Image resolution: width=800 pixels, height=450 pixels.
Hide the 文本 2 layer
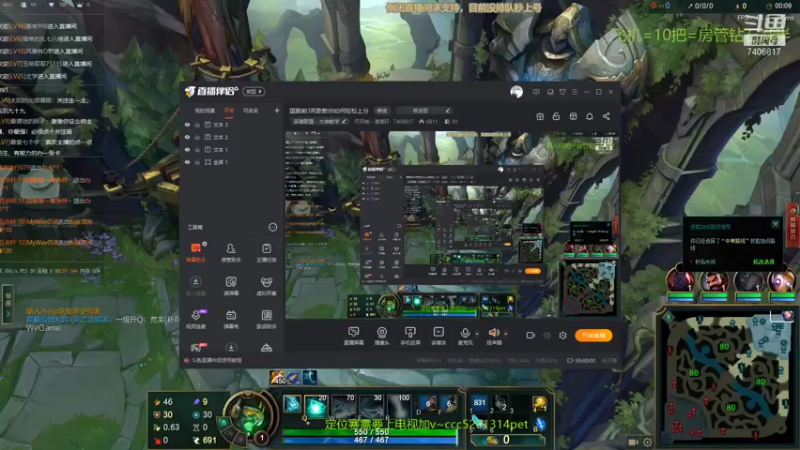(187, 137)
